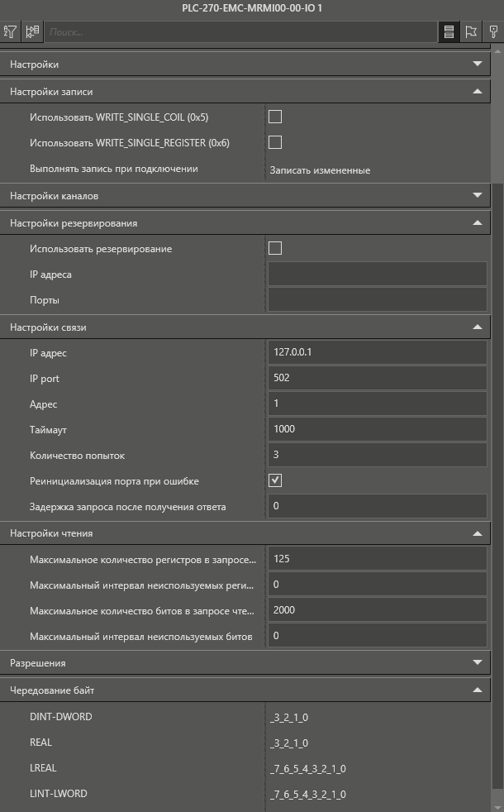Click the Количество попыток label
Image resolution: width=504 pixels, height=812 pixels.
(x=77, y=456)
